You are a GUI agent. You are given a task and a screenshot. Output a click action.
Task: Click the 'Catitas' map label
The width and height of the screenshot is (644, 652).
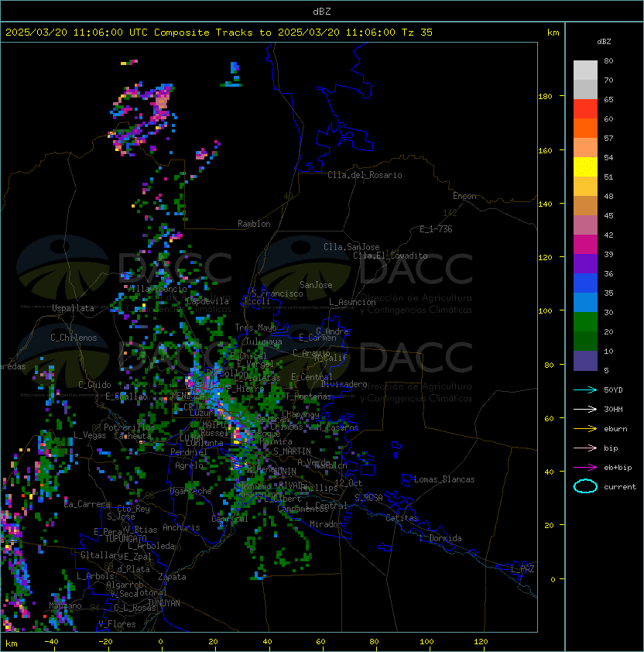(x=402, y=518)
